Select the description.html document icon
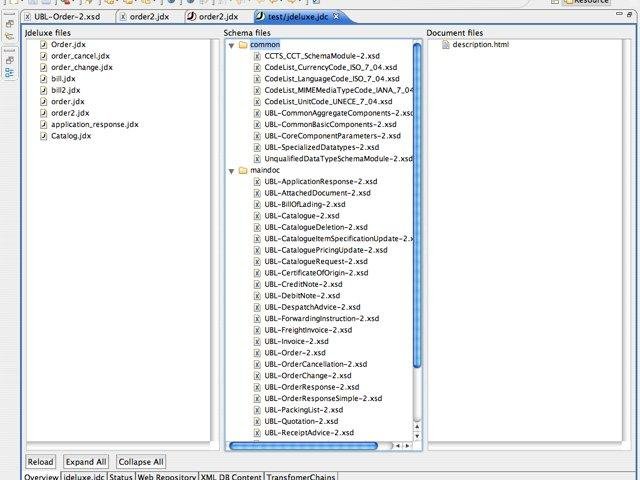The width and height of the screenshot is (640, 480). pos(446,44)
